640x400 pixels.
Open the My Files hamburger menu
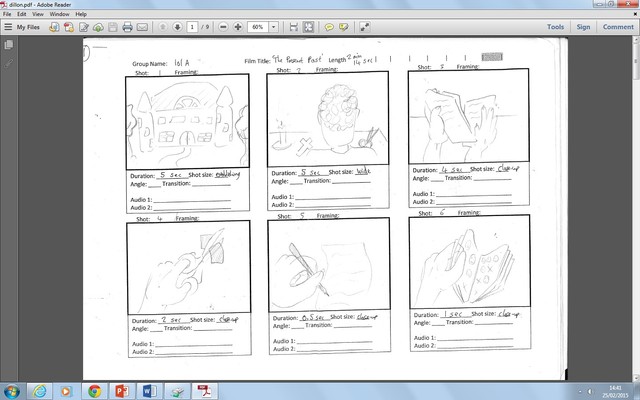tap(8, 27)
